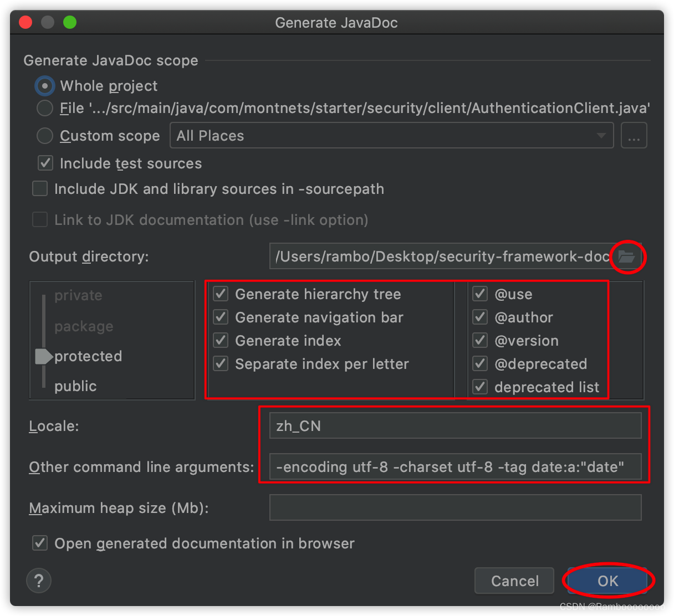
Task: Set visibility slider to public
Action: (x=75, y=386)
